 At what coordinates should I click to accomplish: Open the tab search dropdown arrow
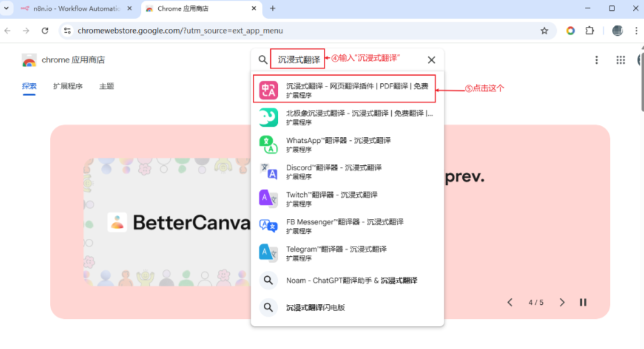(x=6, y=8)
